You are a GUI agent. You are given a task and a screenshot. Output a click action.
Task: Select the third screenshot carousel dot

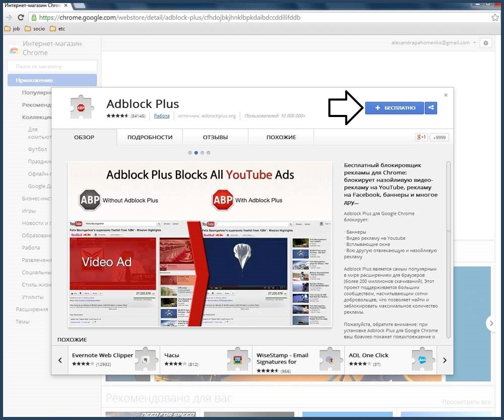202,153
